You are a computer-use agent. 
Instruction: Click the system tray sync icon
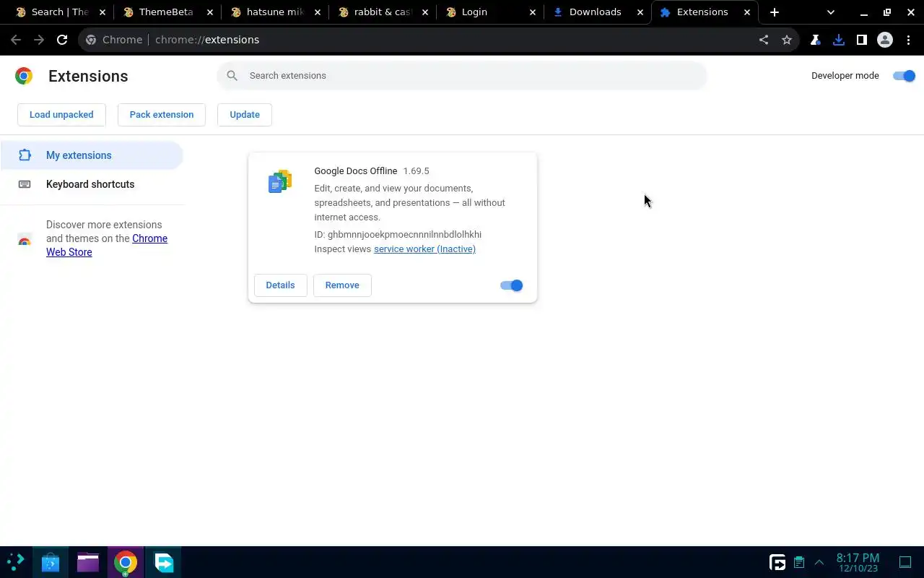[777, 562]
